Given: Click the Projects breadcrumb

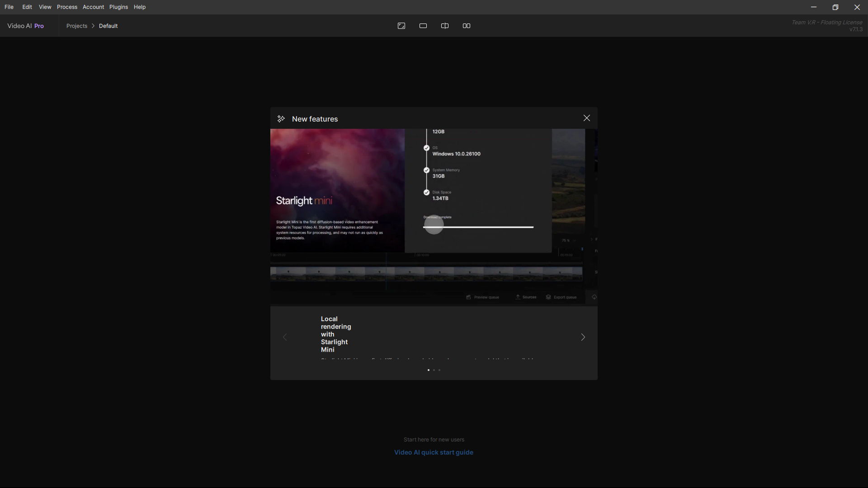Looking at the screenshot, I should pos(77,26).
